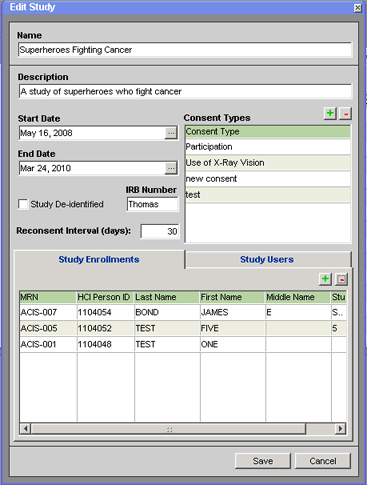Select the test consent type row
This screenshot has height=485, width=367.
(x=268, y=195)
